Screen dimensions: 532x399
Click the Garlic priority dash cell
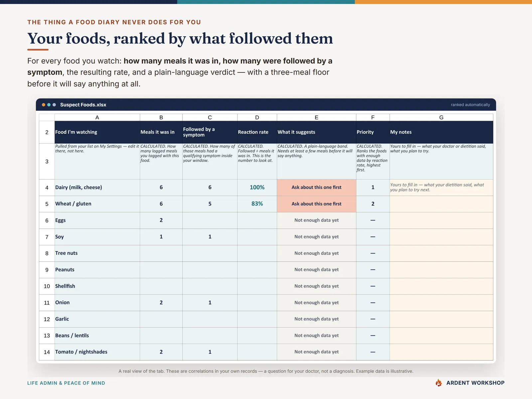[373, 319]
